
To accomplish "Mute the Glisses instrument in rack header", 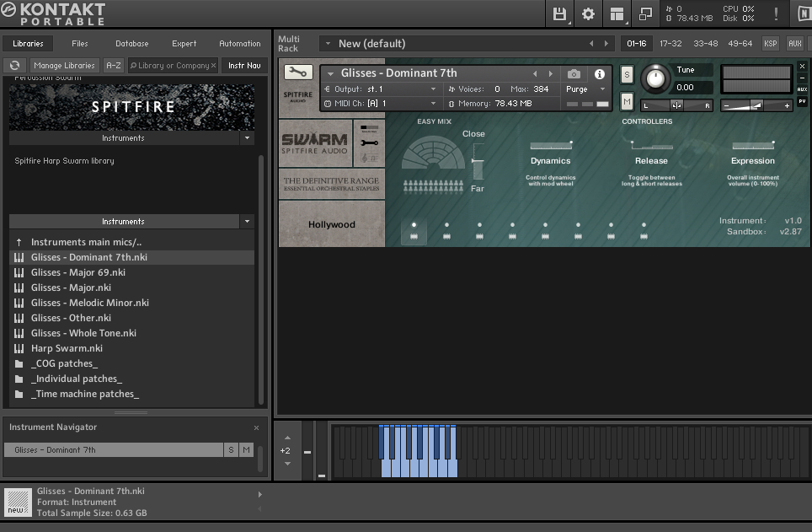I will click(x=627, y=102).
